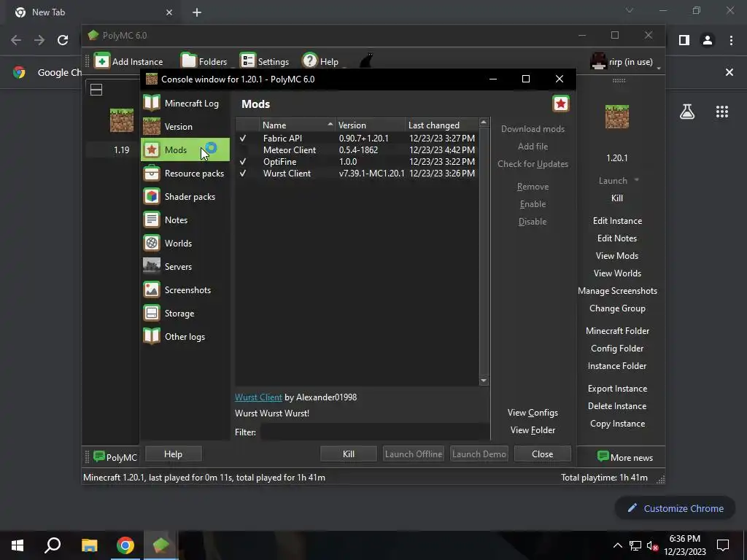Open the Version page in console sidebar
Screen dimensions: 747x560
click(185, 127)
